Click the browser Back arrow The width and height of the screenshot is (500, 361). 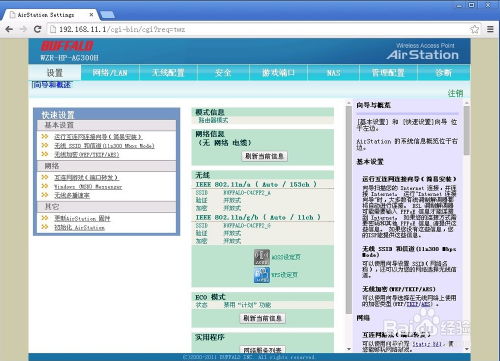click(9, 29)
